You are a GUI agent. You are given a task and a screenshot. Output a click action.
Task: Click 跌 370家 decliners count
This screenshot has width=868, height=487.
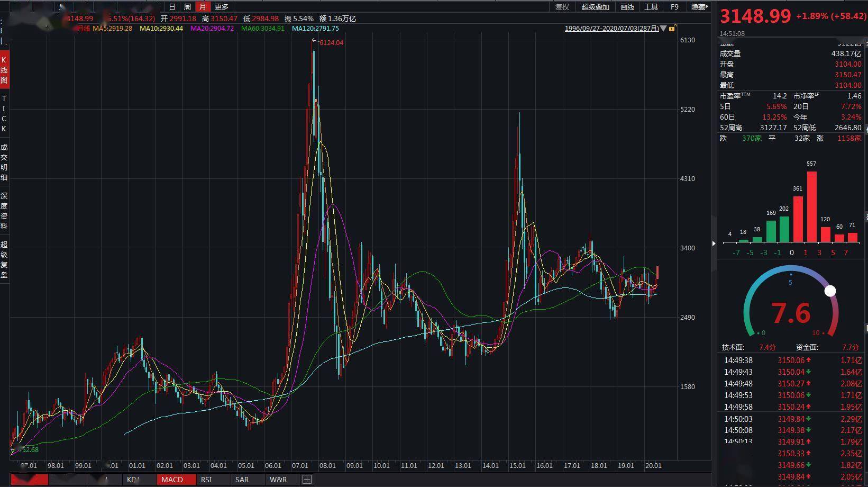[752, 138]
